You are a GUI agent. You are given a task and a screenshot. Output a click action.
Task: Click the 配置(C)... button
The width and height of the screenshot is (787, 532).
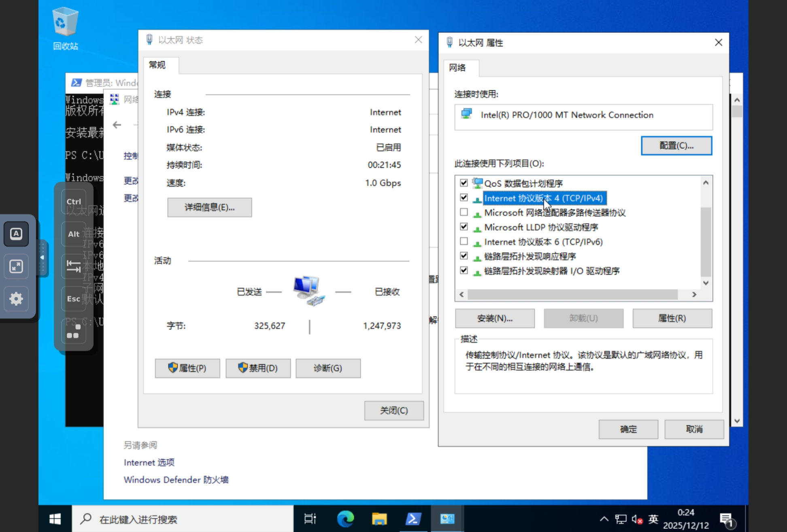click(x=676, y=146)
